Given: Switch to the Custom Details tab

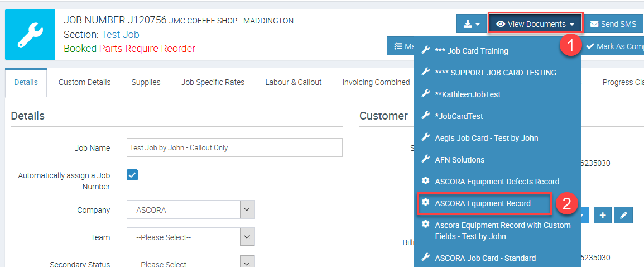Looking at the screenshot, I should pos(84,82).
